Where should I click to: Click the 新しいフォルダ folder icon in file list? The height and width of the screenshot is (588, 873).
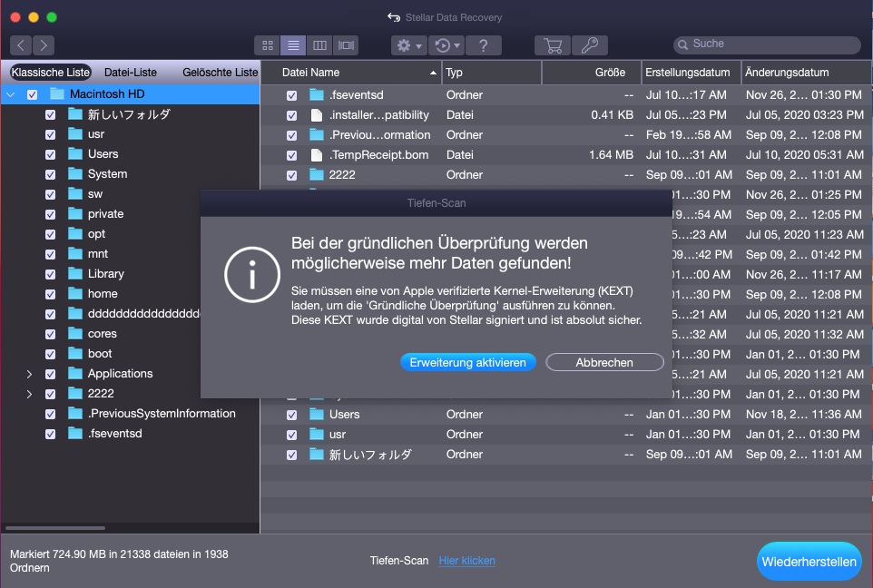click(316, 455)
